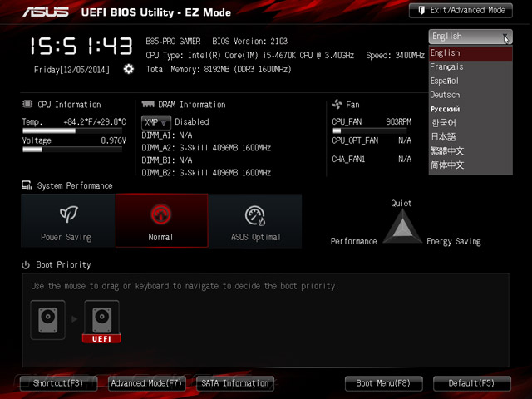Click the Exit/Advanced Mode button
Image resolution: width=532 pixels, height=399 pixels.
pos(461,11)
